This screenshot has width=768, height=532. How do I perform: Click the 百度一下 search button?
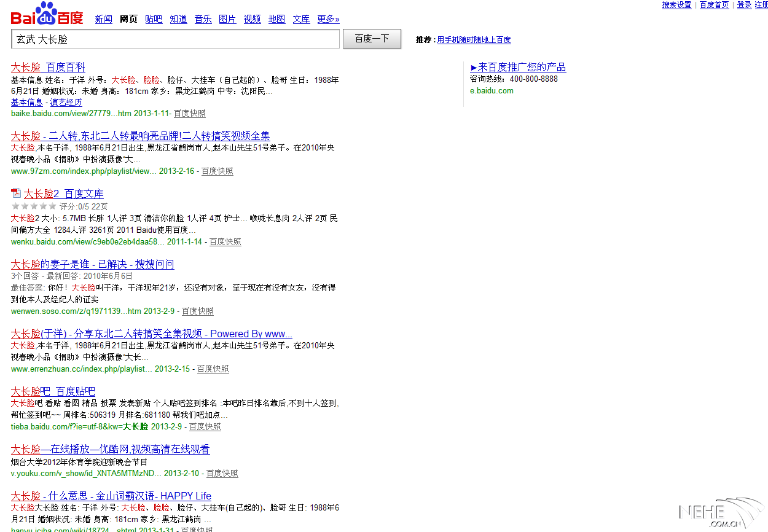pos(372,39)
